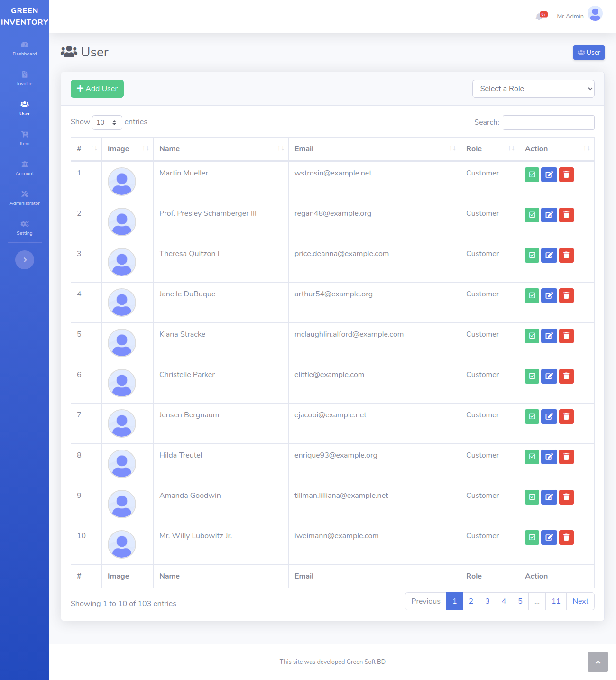Open the Select a Role dropdown
This screenshot has height=680, width=616.
click(x=533, y=89)
